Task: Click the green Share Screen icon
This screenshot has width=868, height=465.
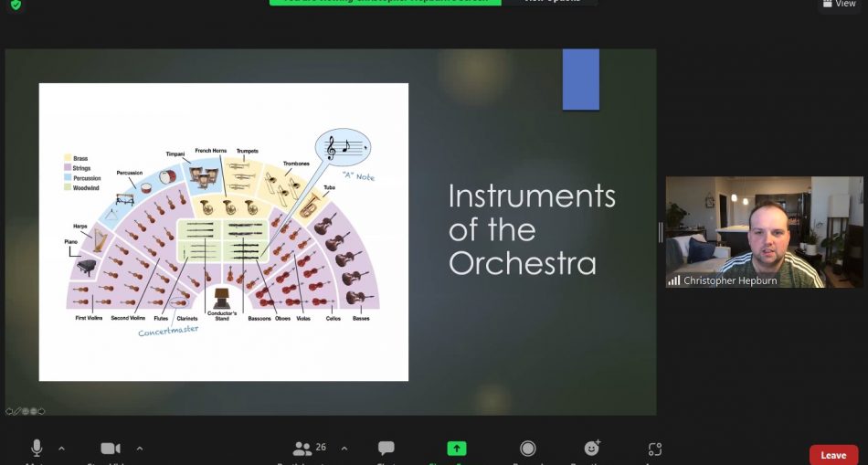Action: 457,448
